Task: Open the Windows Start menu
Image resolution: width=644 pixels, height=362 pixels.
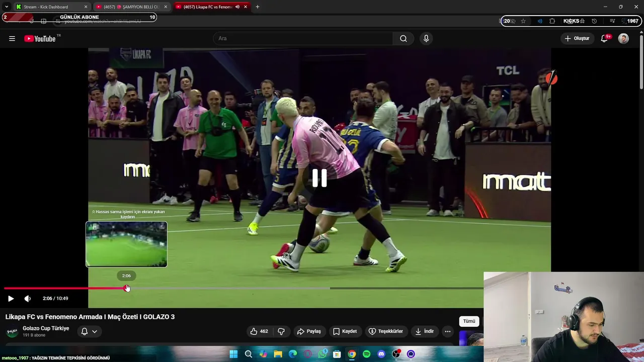Action: (x=233, y=354)
